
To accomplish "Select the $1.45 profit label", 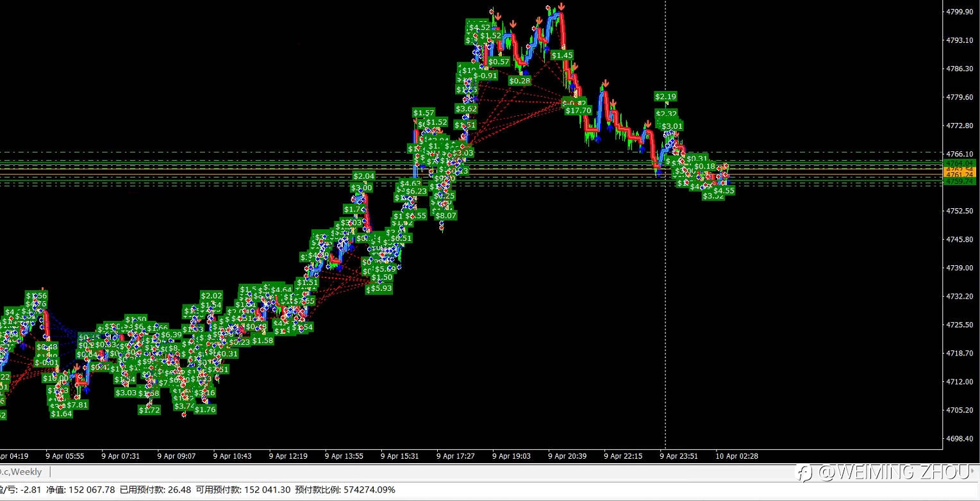I will (x=562, y=56).
